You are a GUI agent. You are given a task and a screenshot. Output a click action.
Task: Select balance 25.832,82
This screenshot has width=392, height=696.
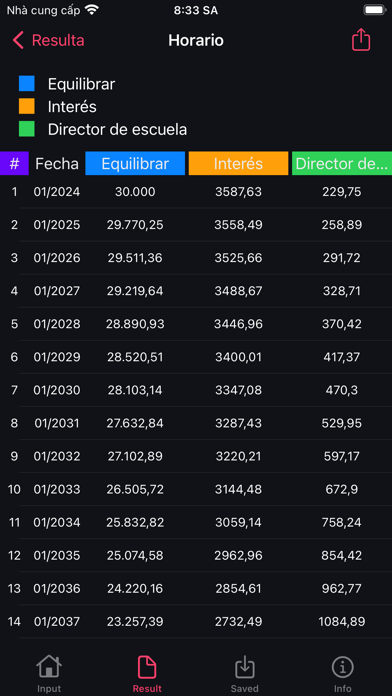pos(135,522)
